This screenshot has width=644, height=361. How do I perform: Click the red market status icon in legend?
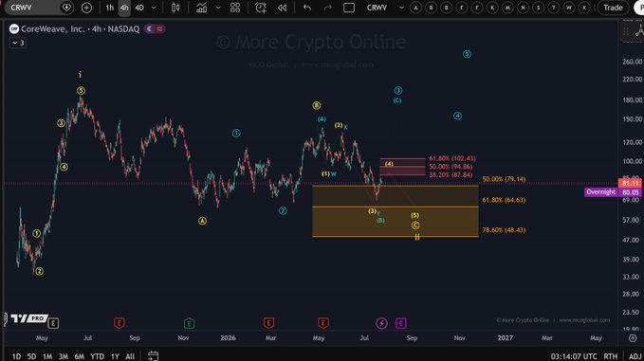coord(159,28)
